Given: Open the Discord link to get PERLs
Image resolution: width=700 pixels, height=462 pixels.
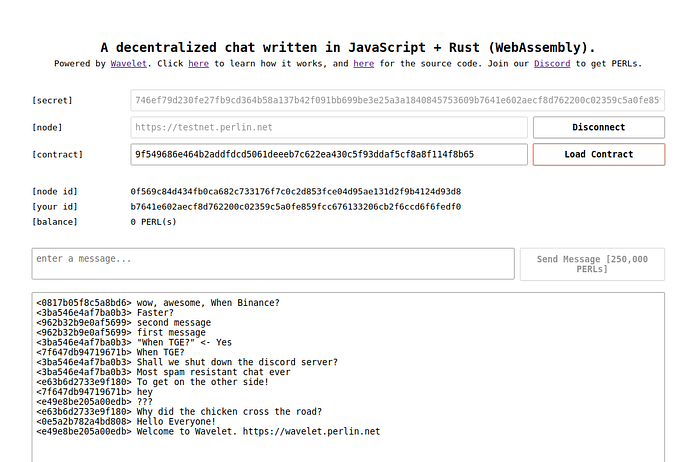Looking at the screenshot, I should (x=553, y=63).
